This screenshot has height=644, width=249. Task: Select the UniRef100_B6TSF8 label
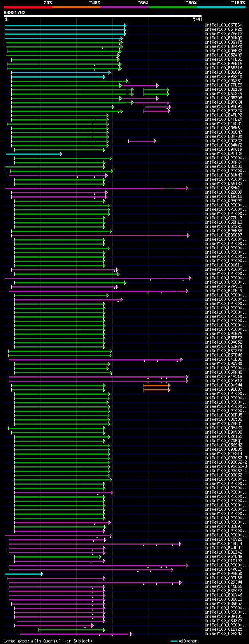[223, 351]
